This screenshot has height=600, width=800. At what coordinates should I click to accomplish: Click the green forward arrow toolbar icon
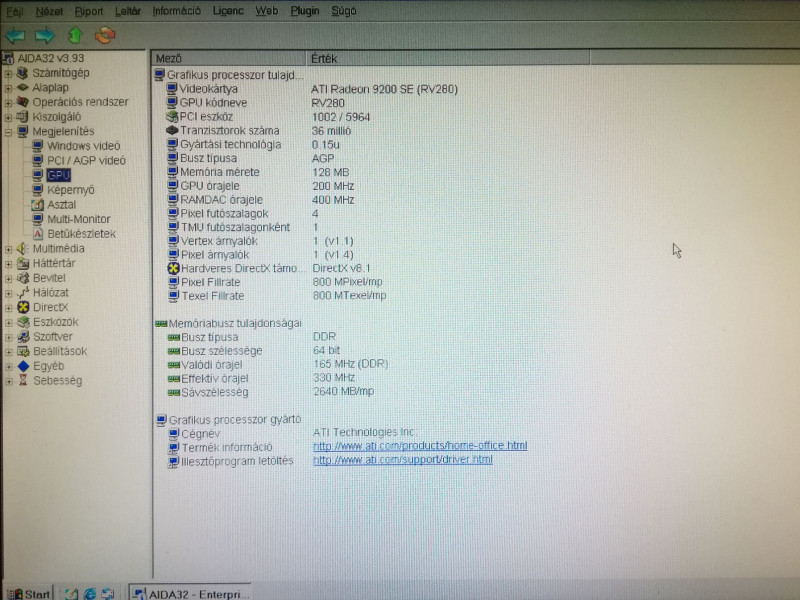45,35
